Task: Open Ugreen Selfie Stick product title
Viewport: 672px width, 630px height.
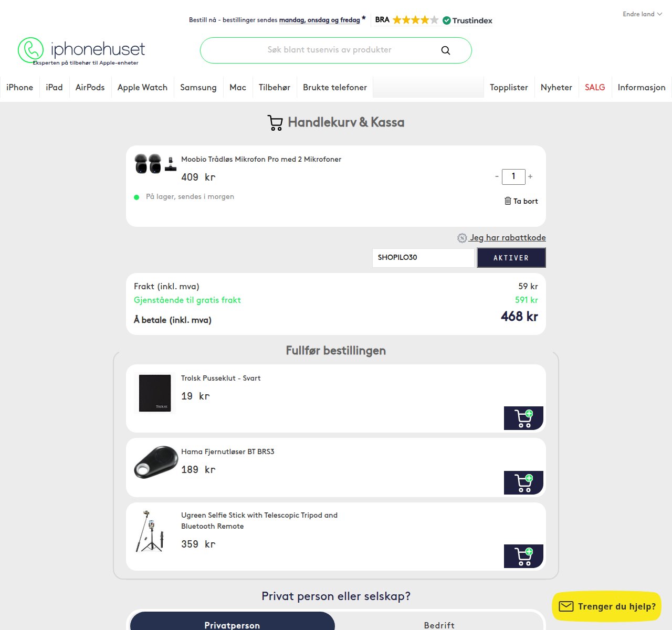Action: pos(259,521)
